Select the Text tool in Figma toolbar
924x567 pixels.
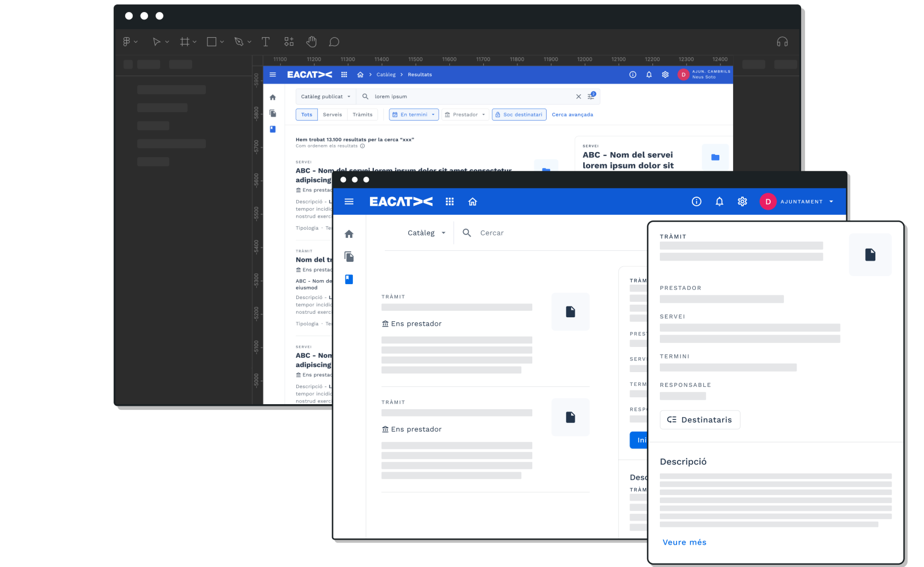tap(265, 42)
